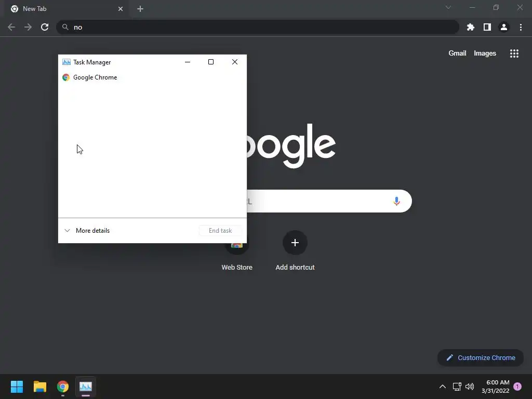Open File Explorer from the taskbar
This screenshot has width=532, height=399.
point(39,387)
